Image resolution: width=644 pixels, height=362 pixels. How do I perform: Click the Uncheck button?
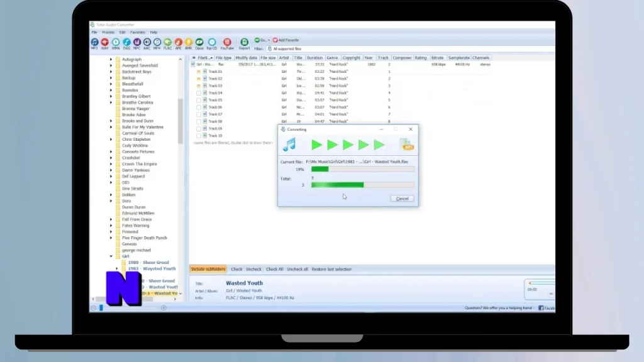pyautogui.click(x=254, y=269)
